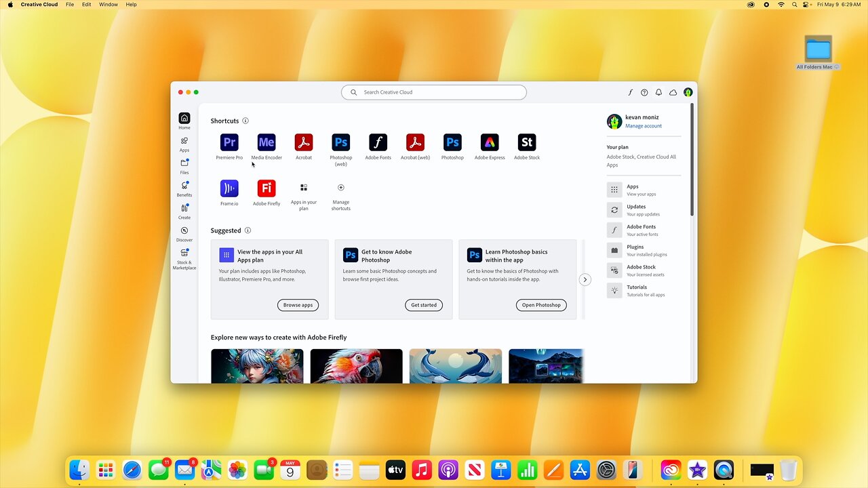This screenshot has height=488, width=868.
Task: Click Get started button
Action: 424,305
